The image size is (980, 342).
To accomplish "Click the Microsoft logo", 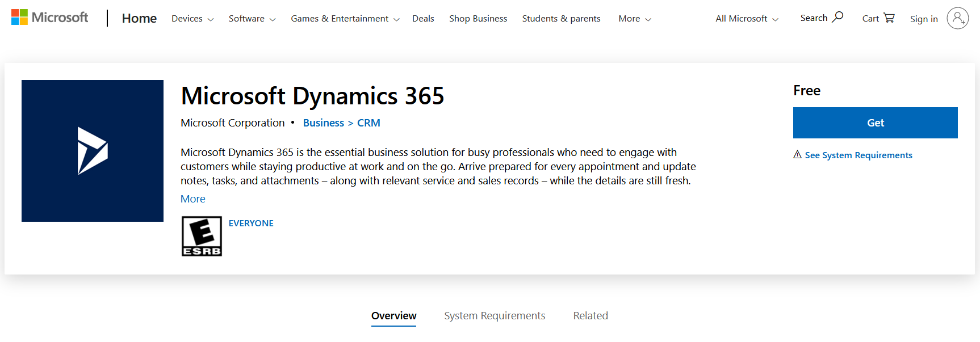I will [x=50, y=18].
